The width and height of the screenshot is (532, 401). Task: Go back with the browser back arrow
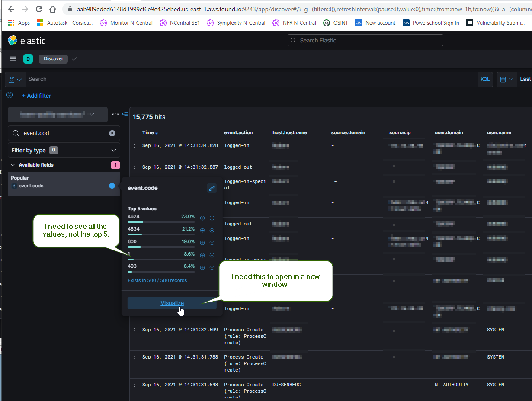click(x=11, y=9)
